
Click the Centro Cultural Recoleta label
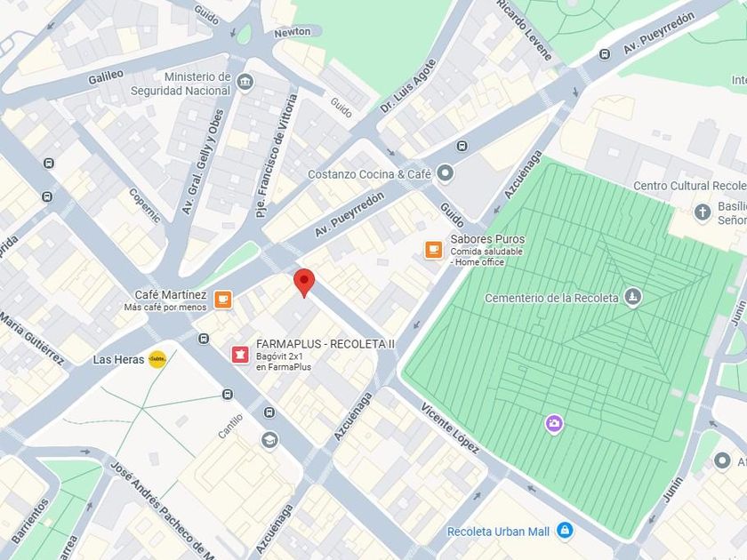pyautogui.click(x=690, y=186)
